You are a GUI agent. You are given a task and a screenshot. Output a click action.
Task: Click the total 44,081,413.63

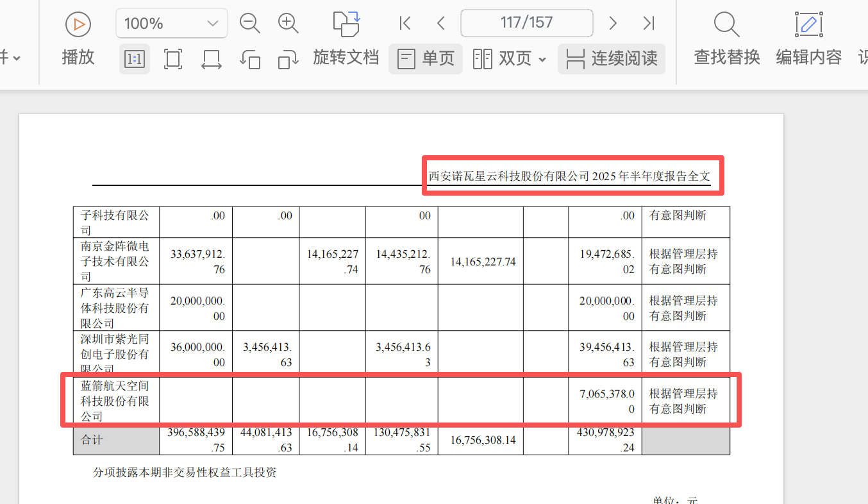266,440
